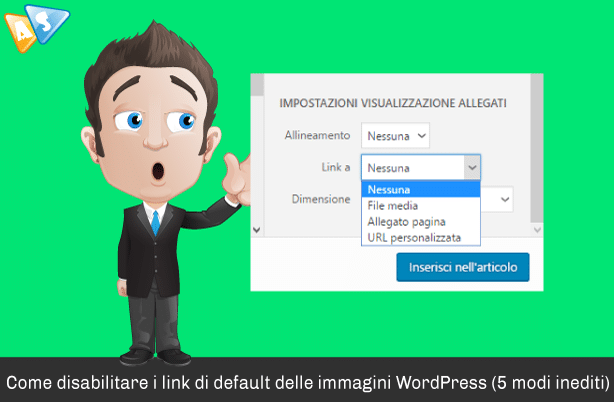The width and height of the screenshot is (614, 402).
Task: Click the Dimensione label
Action: (321, 199)
